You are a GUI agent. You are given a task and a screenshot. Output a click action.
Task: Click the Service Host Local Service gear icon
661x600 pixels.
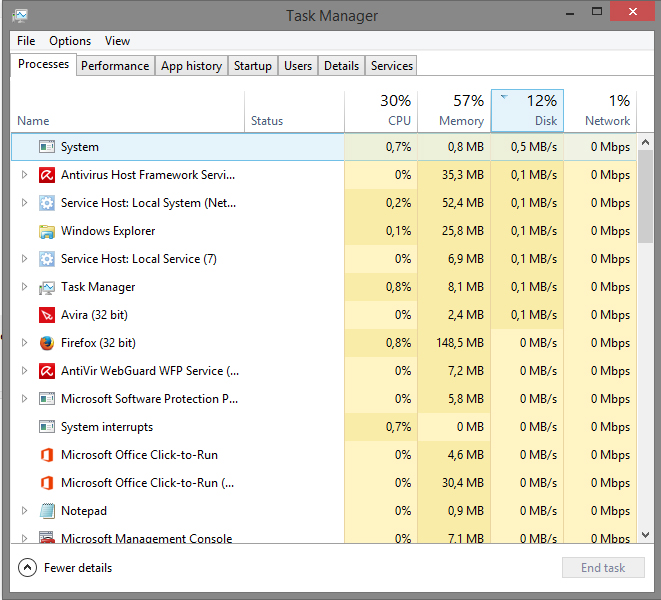[x=47, y=259]
